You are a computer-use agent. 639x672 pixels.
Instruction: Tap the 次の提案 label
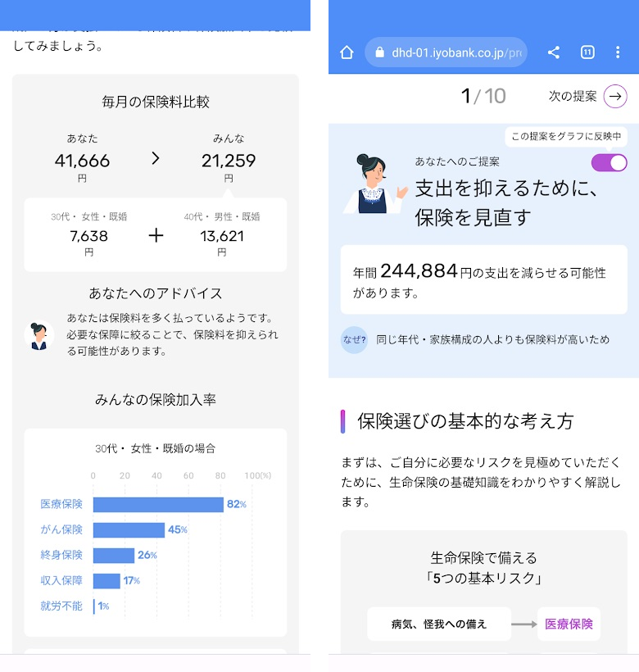[573, 96]
